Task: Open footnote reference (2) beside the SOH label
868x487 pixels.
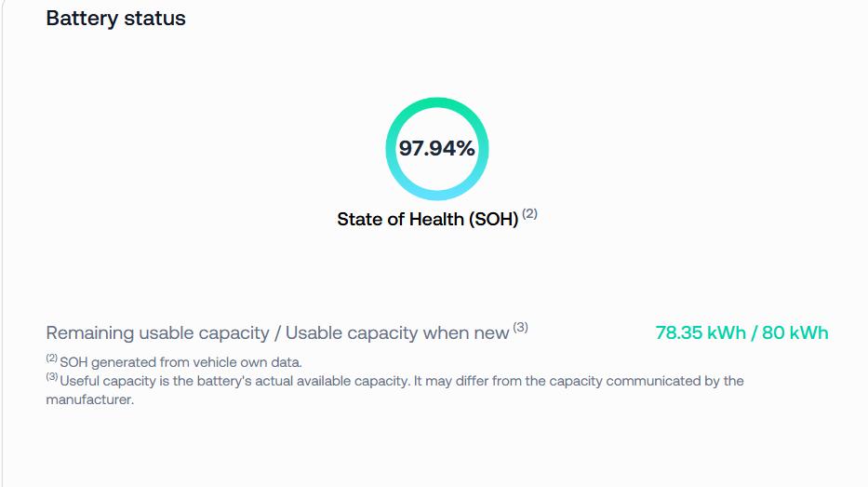Action: pyautogui.click(x=529, y=213)
